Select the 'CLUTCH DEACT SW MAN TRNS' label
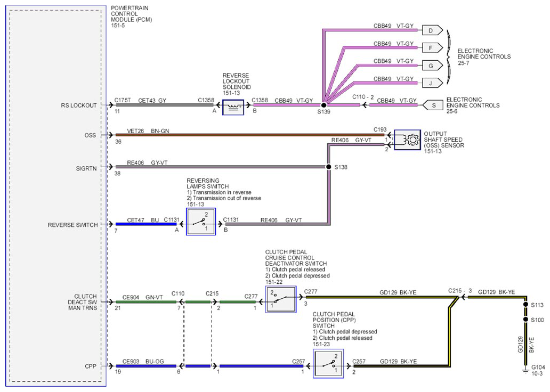Screen dimensions: 550x392 (83, 302)
